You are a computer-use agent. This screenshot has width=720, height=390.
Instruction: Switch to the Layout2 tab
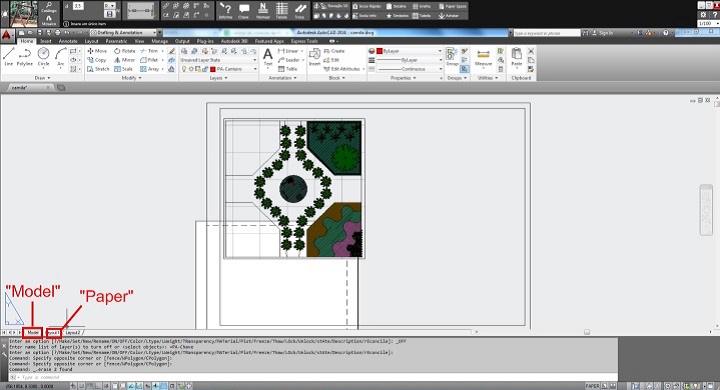point(73,332)
